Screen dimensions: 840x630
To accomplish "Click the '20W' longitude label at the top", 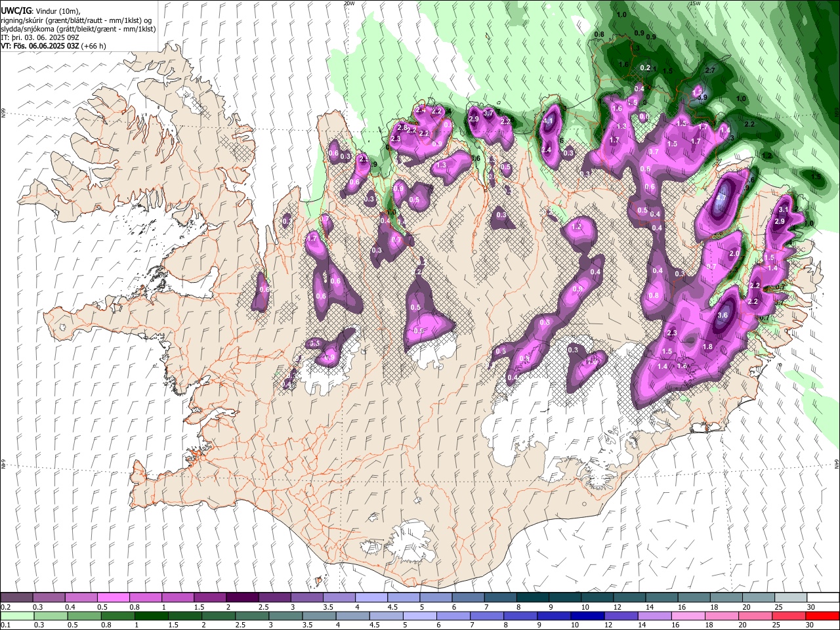I will tap(349, 3).
